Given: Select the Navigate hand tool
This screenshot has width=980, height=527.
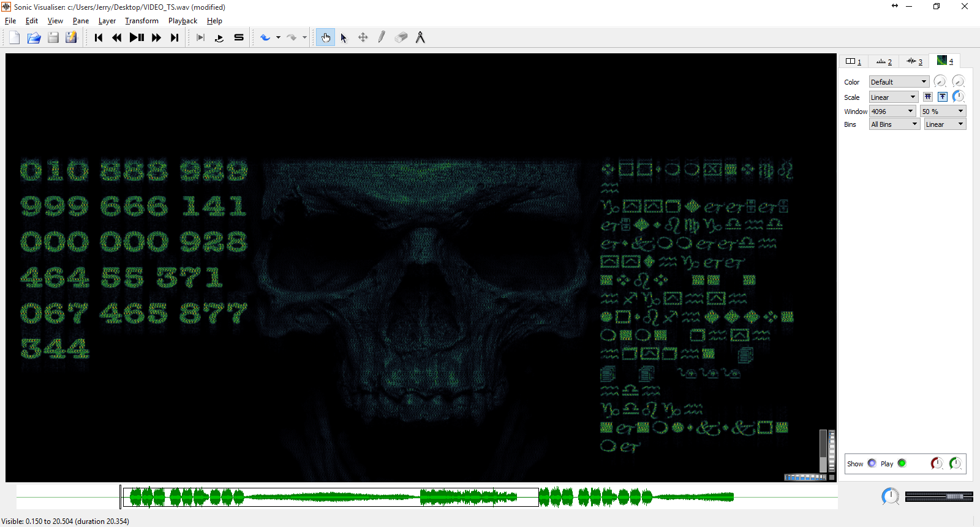Looking at the screenshot, I should 325,37.
